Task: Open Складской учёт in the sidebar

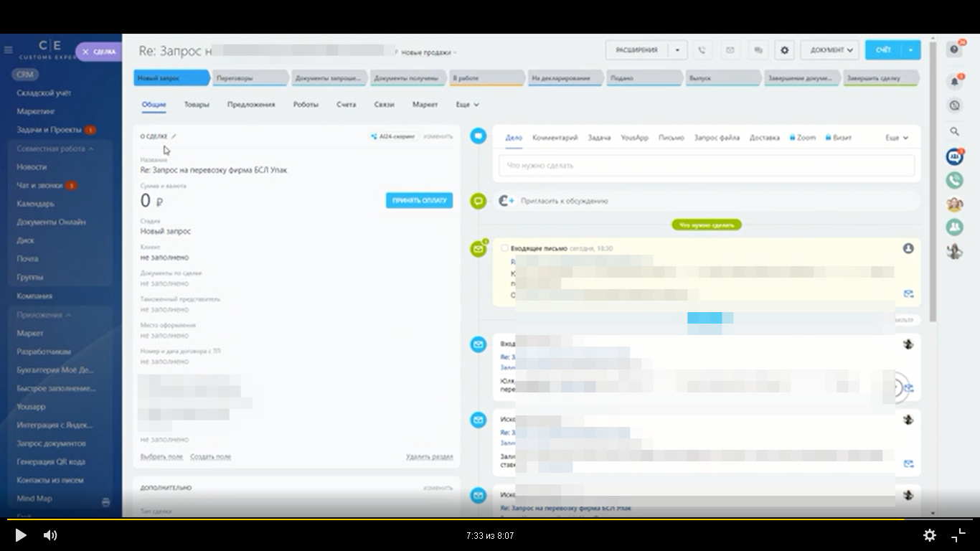Action: pos(44,93)
